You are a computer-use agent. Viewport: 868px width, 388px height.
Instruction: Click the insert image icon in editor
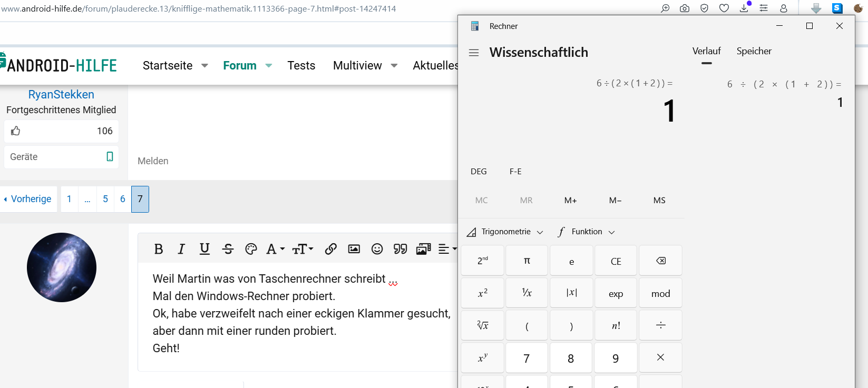[354, 249]
